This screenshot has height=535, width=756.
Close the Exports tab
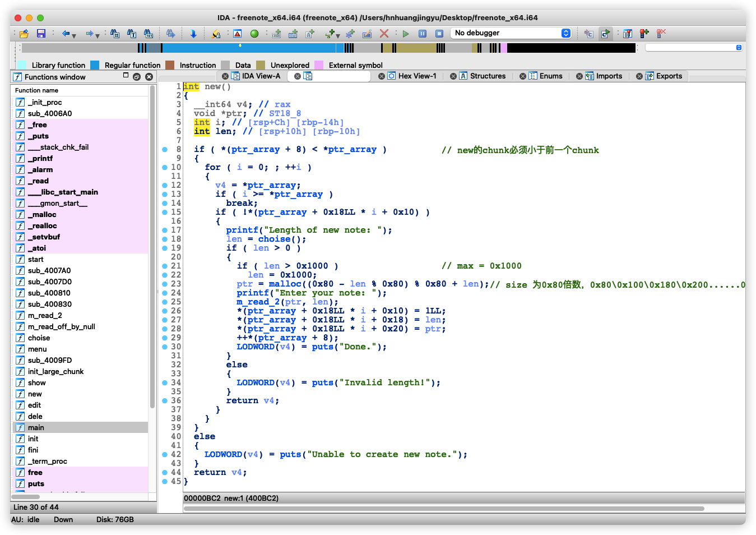click(639, 76)
